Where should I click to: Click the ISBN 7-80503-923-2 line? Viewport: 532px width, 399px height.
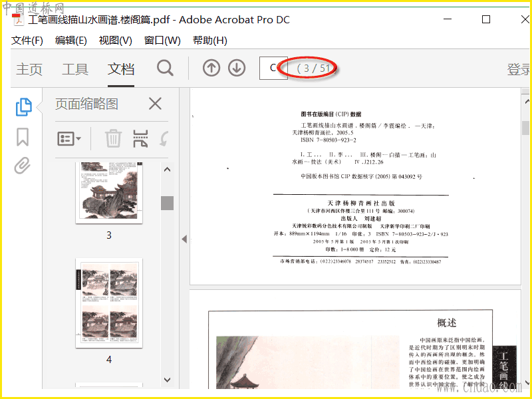(328, 140)
